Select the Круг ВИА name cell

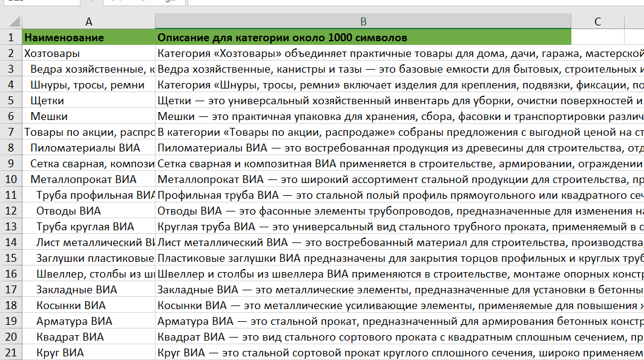point(89,353)
